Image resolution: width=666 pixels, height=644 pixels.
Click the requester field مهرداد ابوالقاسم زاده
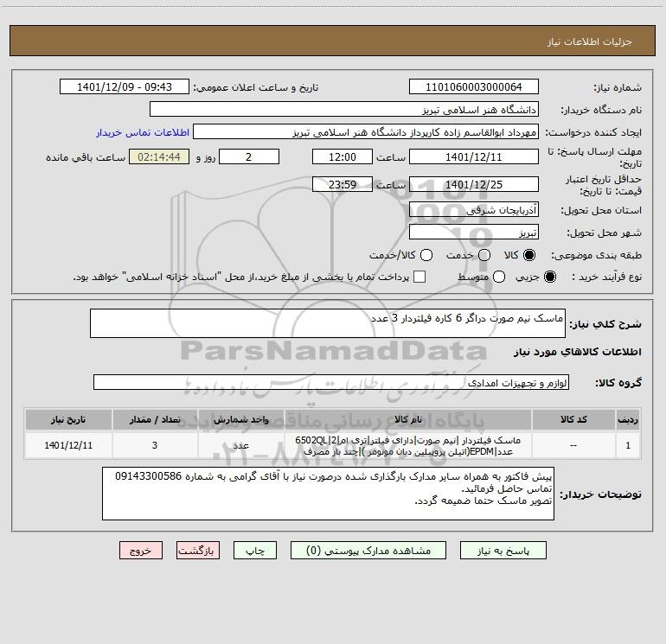(366, 132)
